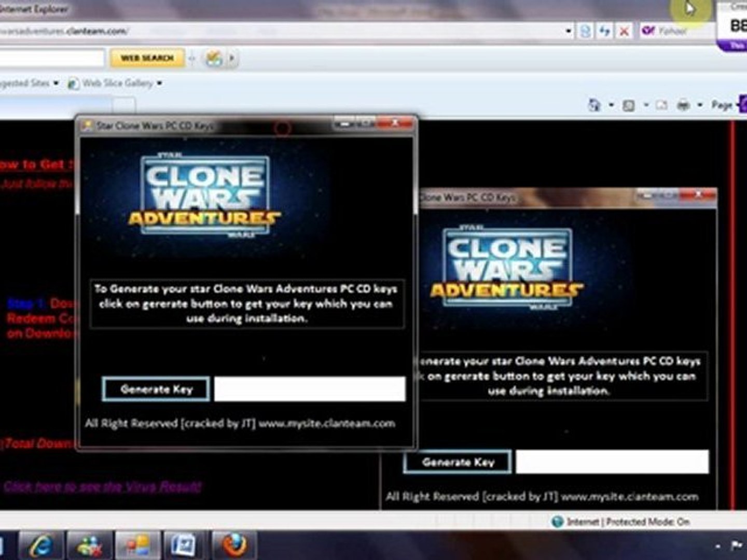Refresh the page with the refresh icon
The height and width of the screenshot is (560, 747).
pos(604,31)
